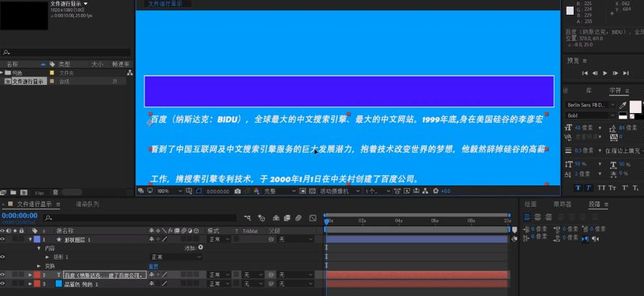This screenshot has width=644, height=296.
Task: Click the blue 重置 reset link
Action: [x=153, y=266]
